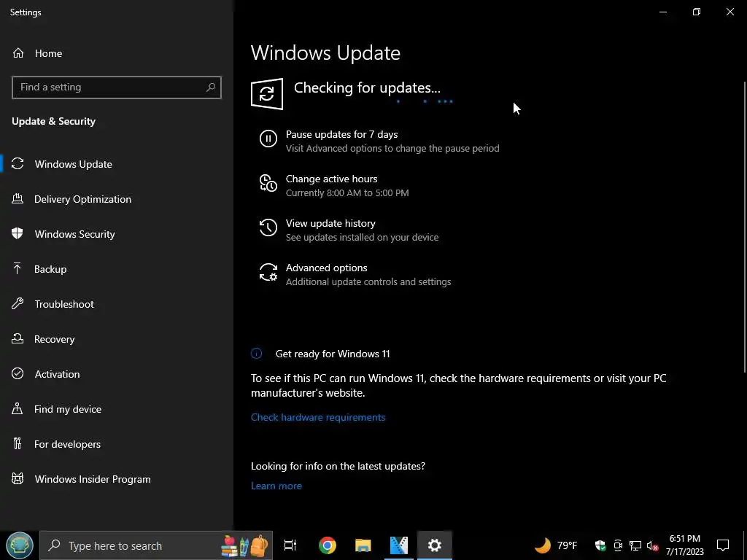Screen dimensions: 747x560
Task: Click the Windows Security shield sidebar icon
Action: (18, 234)
